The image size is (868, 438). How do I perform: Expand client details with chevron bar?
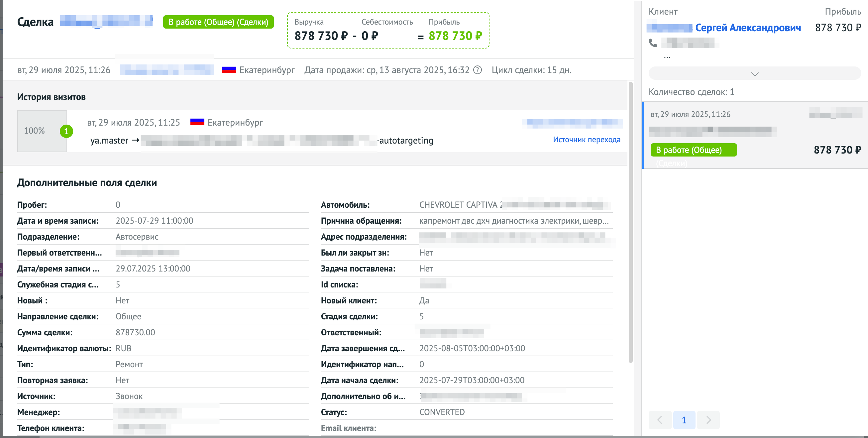point(755,73)
